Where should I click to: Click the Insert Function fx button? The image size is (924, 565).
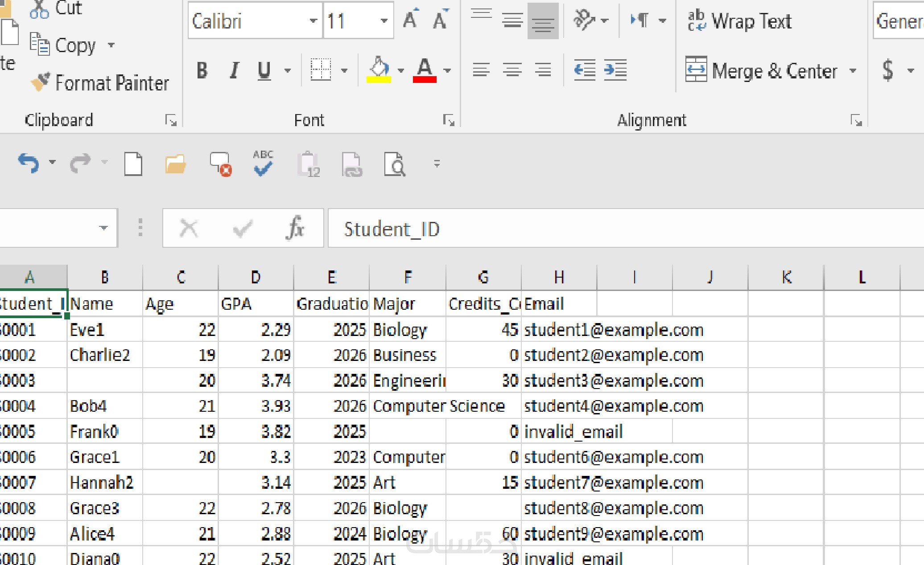click(x=295, y=228)
